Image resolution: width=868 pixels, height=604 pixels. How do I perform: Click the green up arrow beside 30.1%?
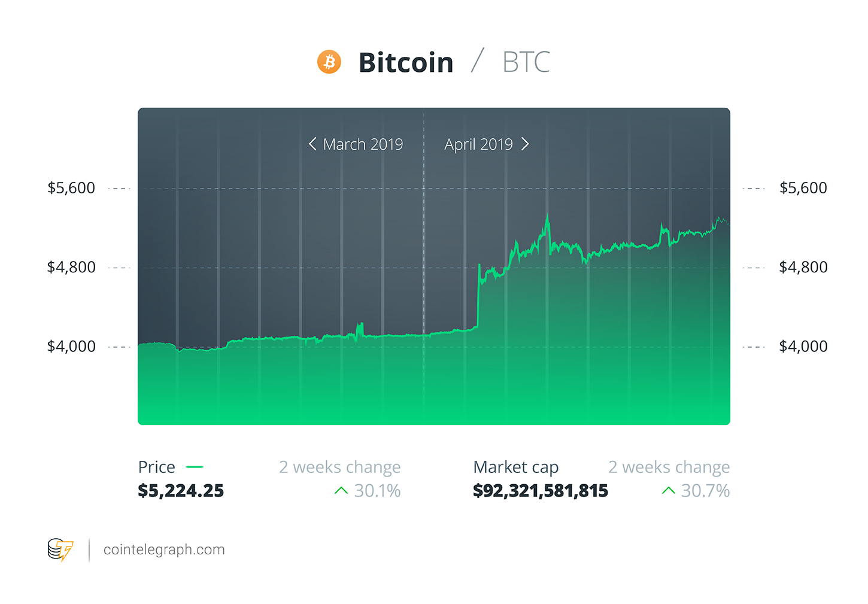click(x=341, y=491)
